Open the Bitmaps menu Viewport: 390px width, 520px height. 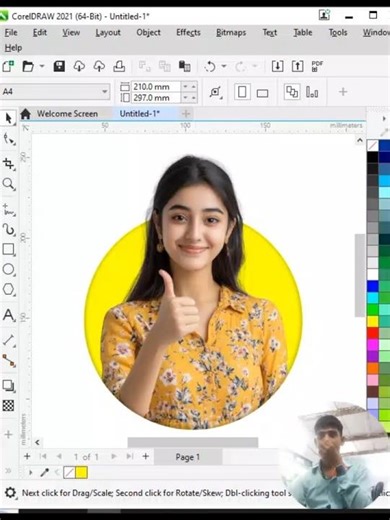(x=231, y=33)
